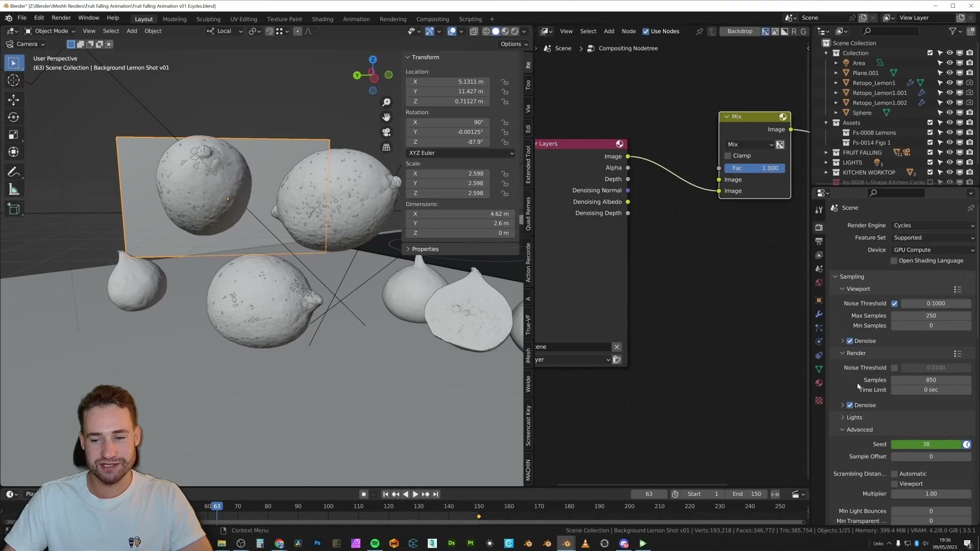Click the keyframe diamond on the timeline
This screenshot has height=551, width=980.
click(x=479, y=517)
